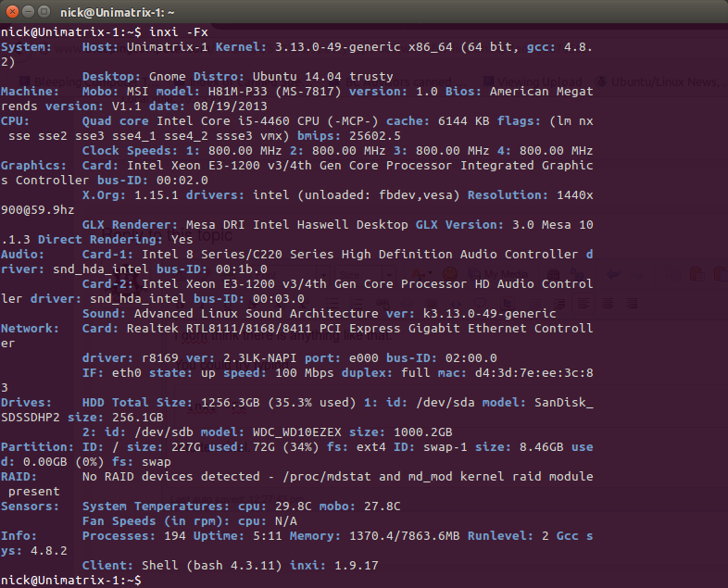This screenshot has height=588, width=728.
Task: Click the 'Graphics:' section label
Action: coord(34,165)
